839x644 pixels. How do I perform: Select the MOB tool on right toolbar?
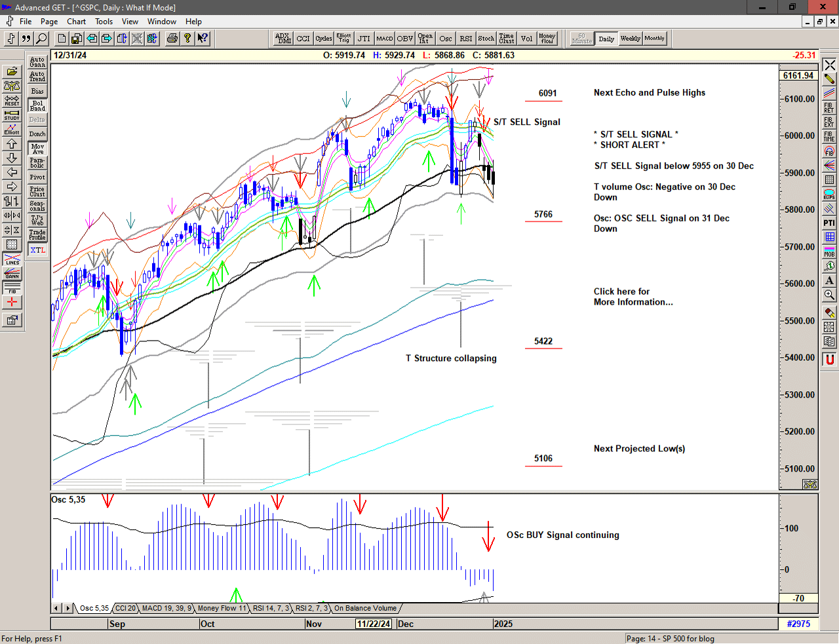coord(829,252)
